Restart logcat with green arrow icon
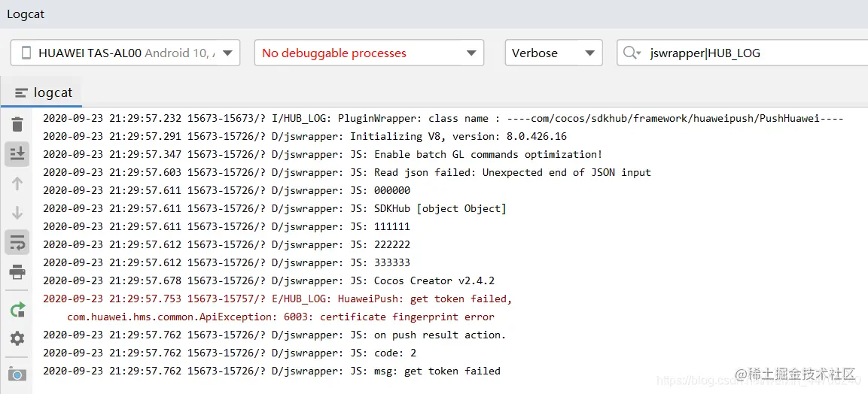Viewport: 868px width, 394px height. coord(17,310)
